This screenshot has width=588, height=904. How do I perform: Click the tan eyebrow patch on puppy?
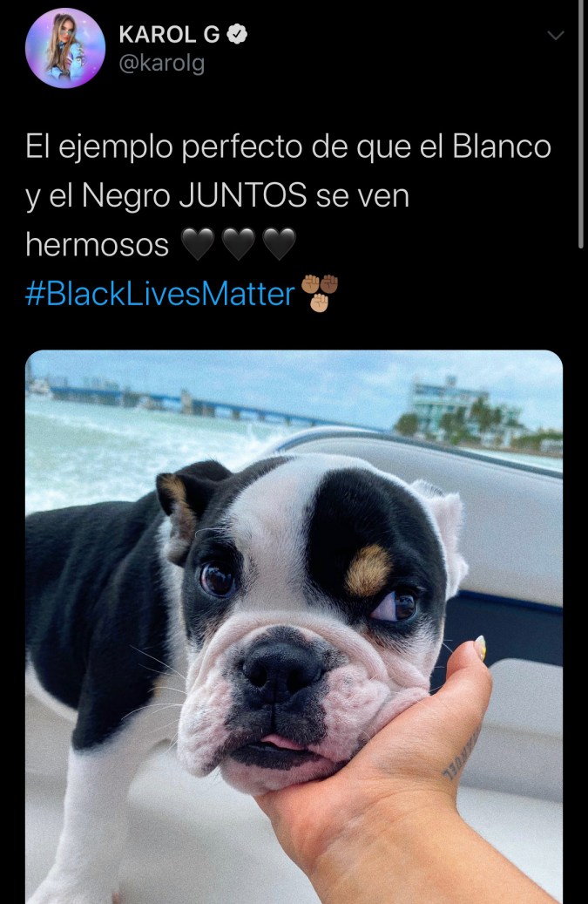click(368, 570)
